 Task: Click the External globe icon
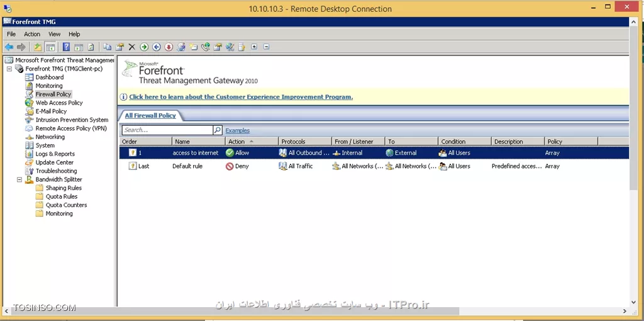tap(389, 153)
